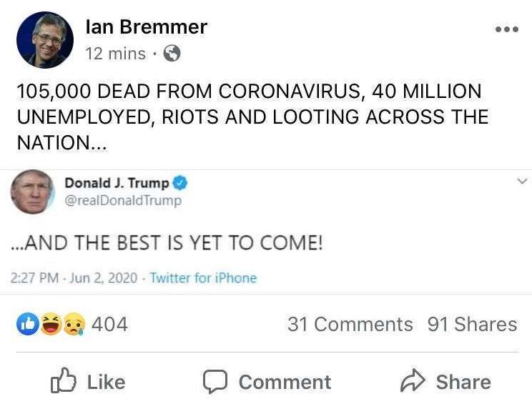The width and height of the screenshot is (532, 409).
Task: Click the laughing Haha reaction emoji
Action: pos(49,325)
